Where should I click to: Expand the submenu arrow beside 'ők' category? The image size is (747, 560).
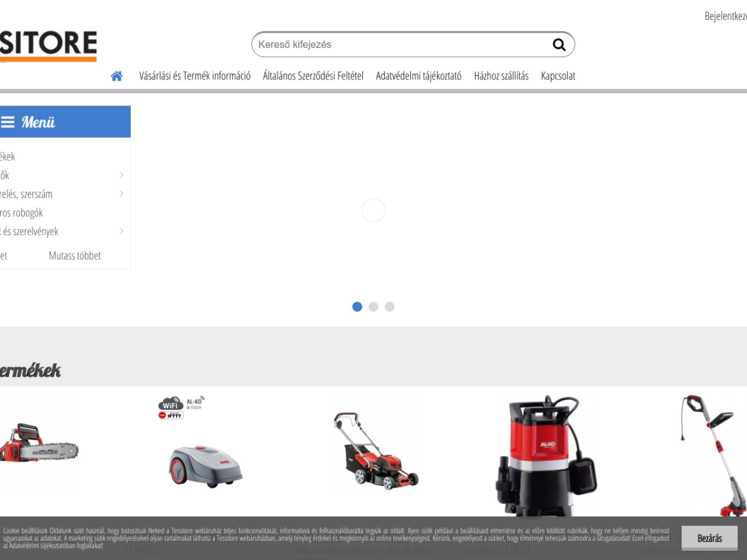121,175
